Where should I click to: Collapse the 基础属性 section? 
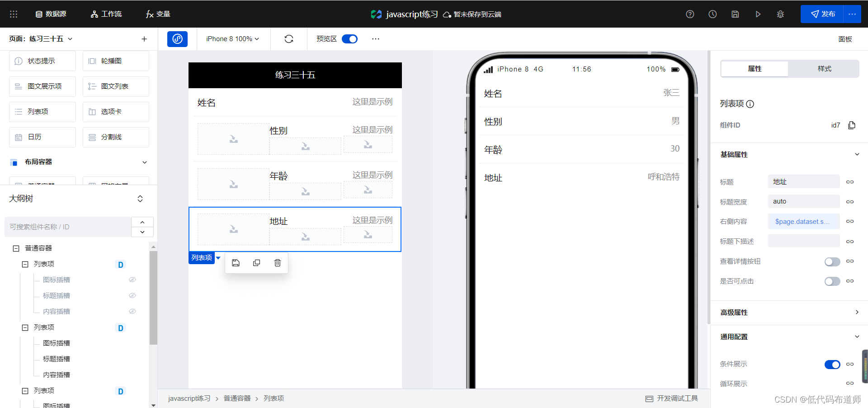(x=857, y=154)
